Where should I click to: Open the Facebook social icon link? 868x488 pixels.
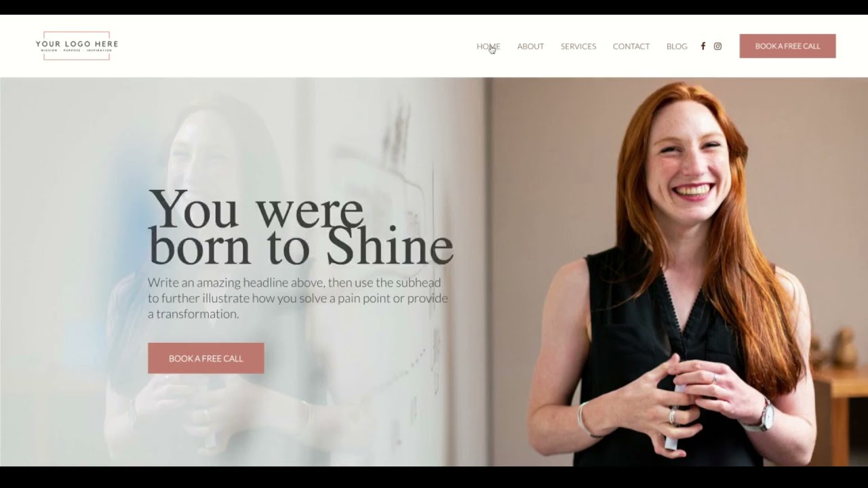coord(703,46)
